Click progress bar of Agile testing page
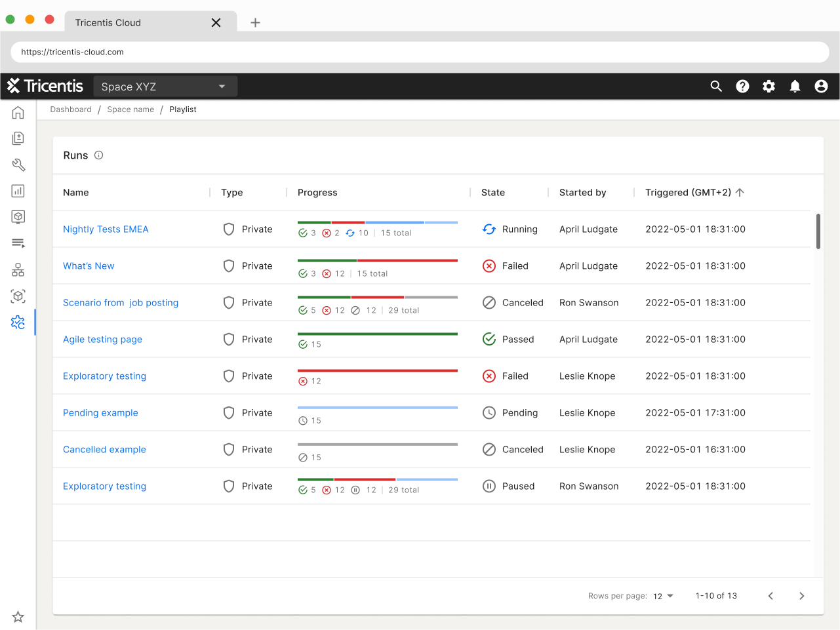Image resolution: width=840 pixels, height=630 pixels. tap(378, 334)
